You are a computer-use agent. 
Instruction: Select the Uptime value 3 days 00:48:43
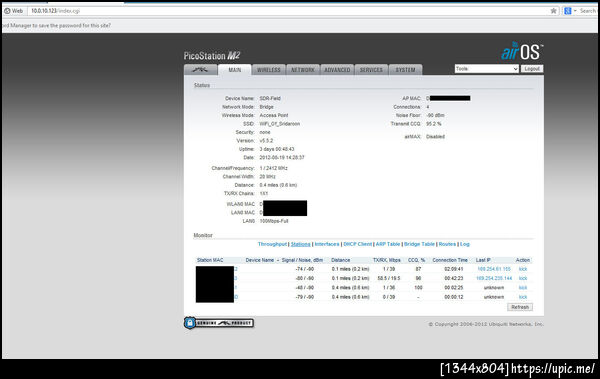(x=277, y=149)
